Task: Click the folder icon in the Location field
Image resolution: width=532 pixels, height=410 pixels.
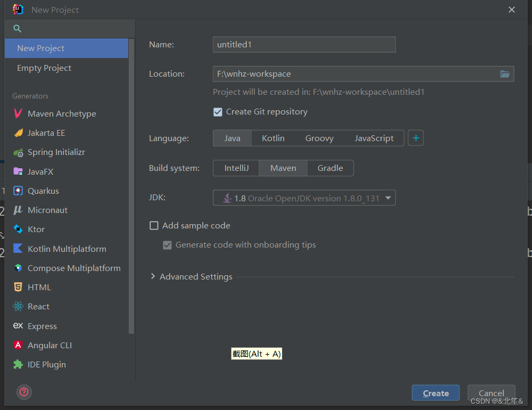Action: click(505, 74)
